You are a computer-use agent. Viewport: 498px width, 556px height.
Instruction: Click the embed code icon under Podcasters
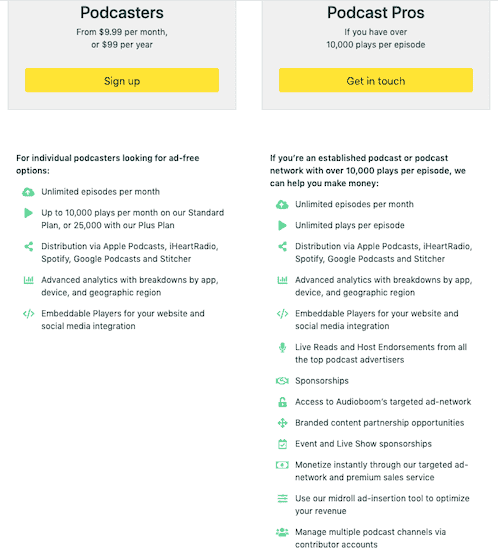click(x=28, y=314)
